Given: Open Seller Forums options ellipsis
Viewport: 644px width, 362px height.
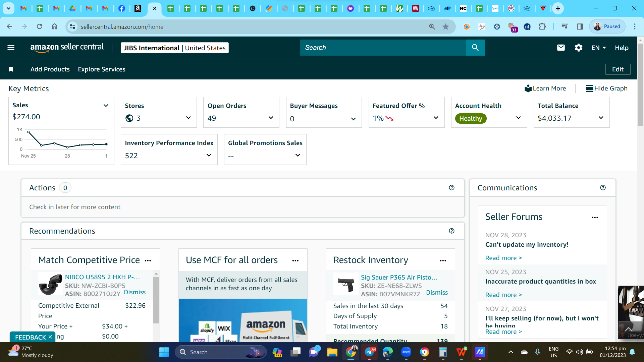Looking at the screenshot, I should (x=595, y=218).
